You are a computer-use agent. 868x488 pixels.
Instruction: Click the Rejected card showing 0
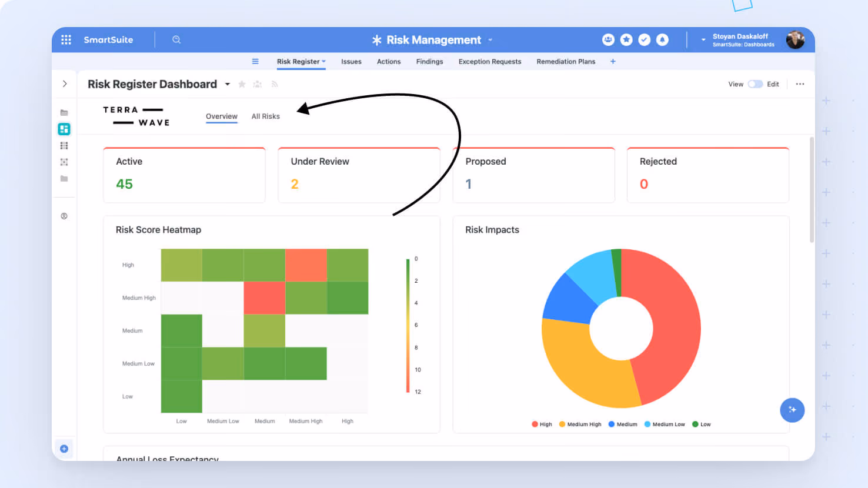pos(708,175)
